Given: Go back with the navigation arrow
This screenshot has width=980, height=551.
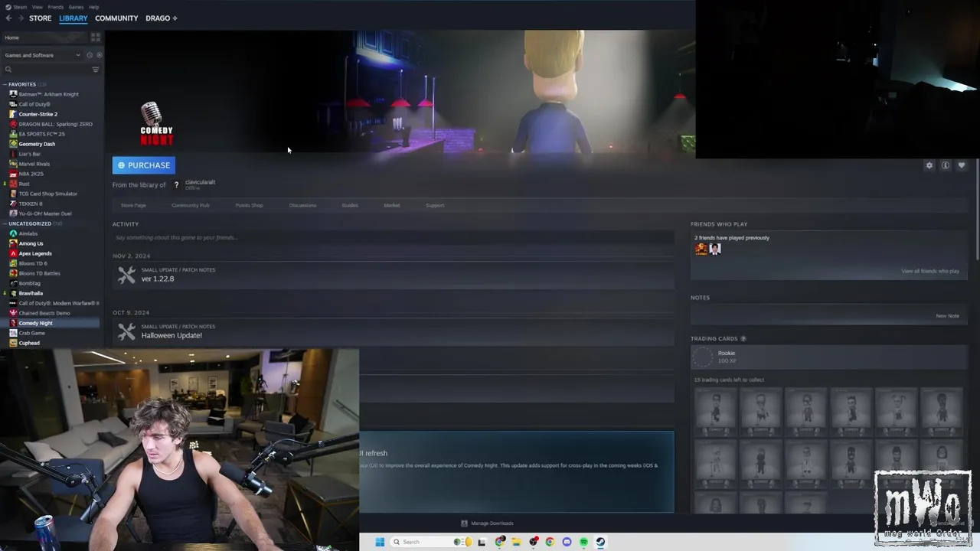Looking at the screenshot, I should tap(8, 18).
